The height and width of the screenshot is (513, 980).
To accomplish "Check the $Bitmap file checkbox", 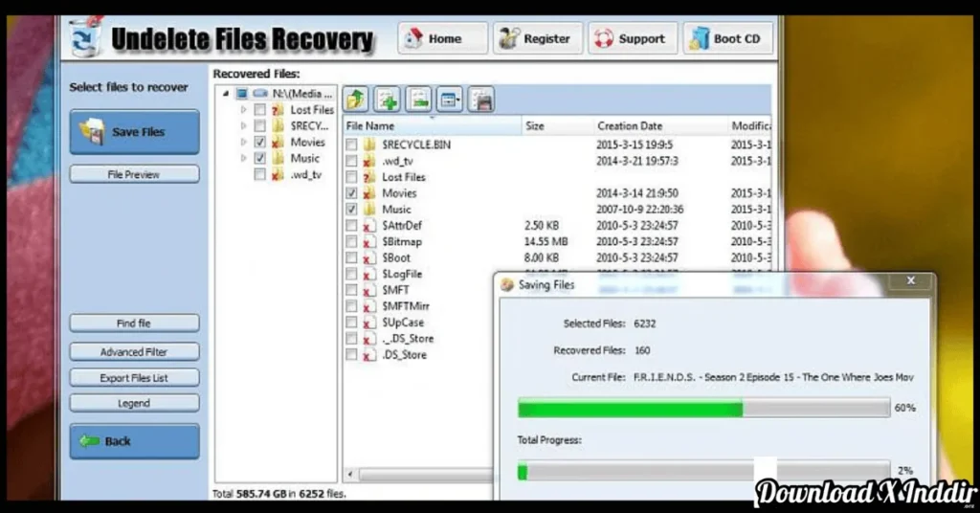I will 352,242.
